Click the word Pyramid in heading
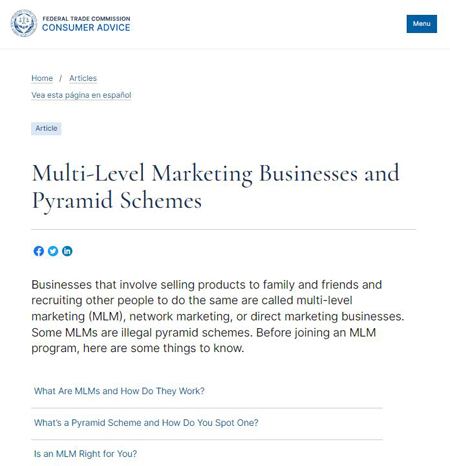 click(x=72, y=200)
